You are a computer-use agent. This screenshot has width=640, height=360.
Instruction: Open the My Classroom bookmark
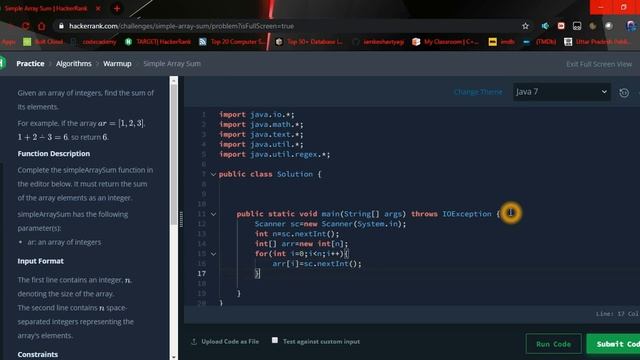[445, 42]
